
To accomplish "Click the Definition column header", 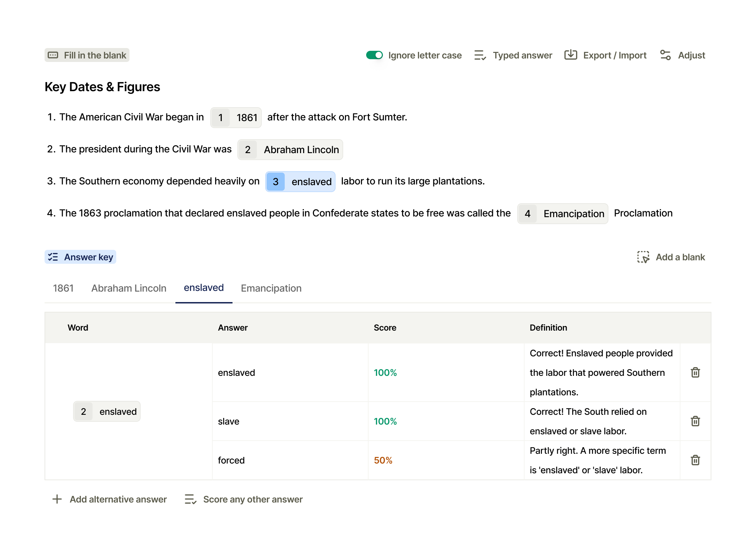I will coord(548,327).
